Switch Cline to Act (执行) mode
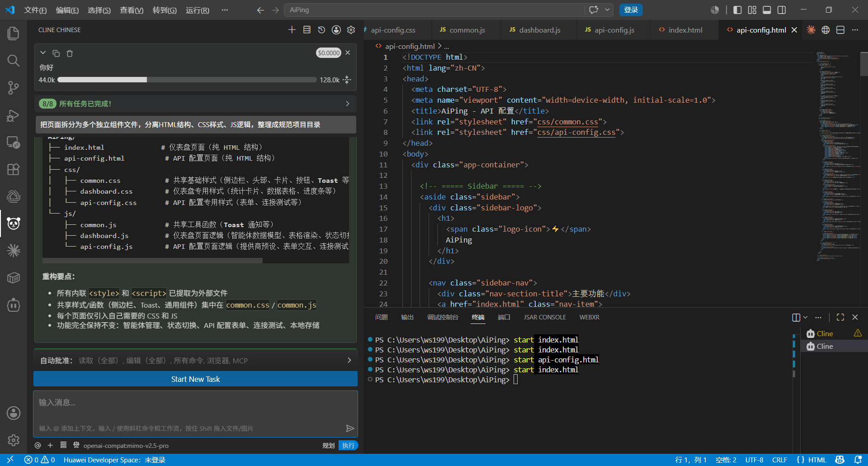This screenshot has height=466, width=868. (349, 446)
